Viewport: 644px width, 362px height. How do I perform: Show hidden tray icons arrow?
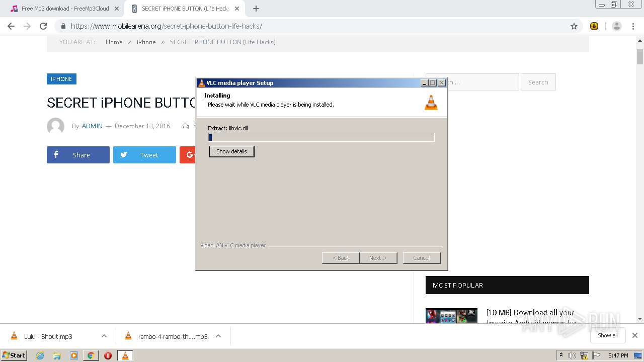point(561,355)
